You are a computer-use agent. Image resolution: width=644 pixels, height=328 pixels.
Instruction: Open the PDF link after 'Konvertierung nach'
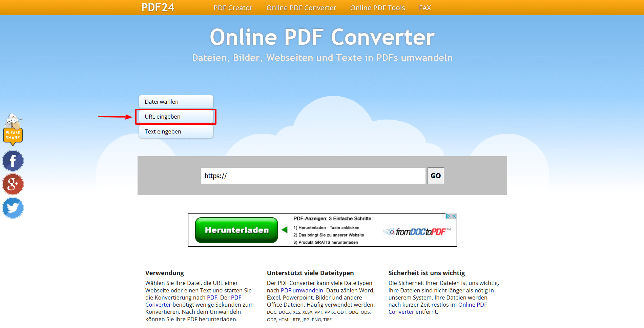212,298
